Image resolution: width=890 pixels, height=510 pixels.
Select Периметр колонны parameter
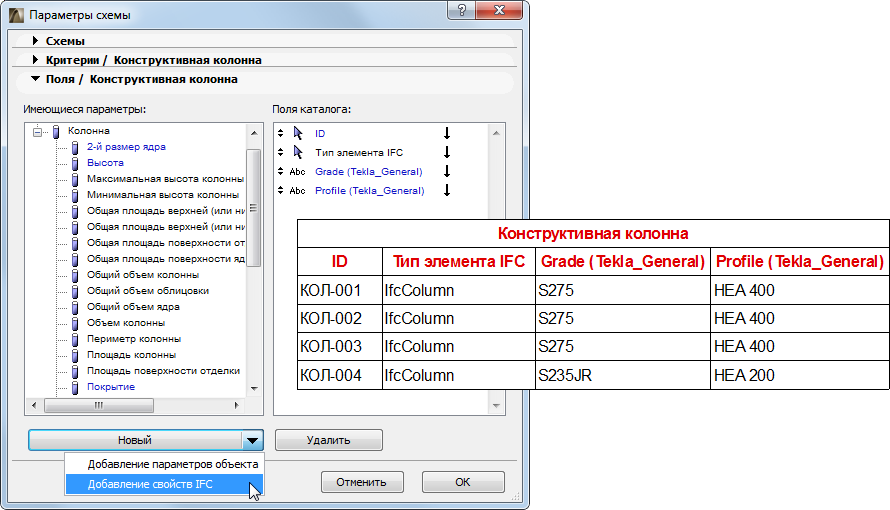click(x=134, y=339)
